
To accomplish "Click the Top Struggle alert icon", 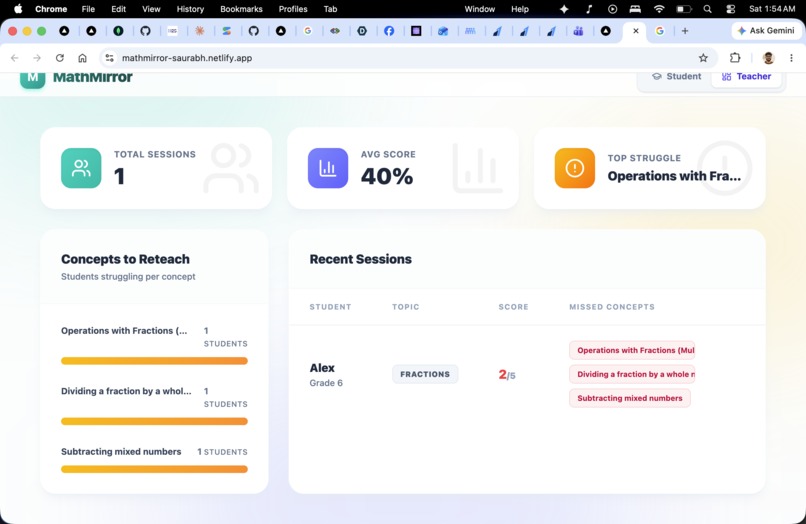I will point(575,168).
